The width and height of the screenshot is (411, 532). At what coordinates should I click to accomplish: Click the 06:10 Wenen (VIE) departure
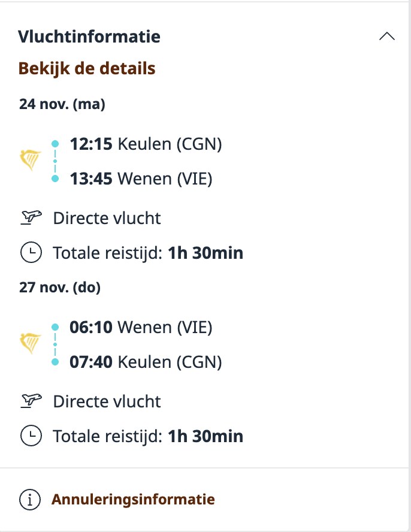click(x=141, y=327)
